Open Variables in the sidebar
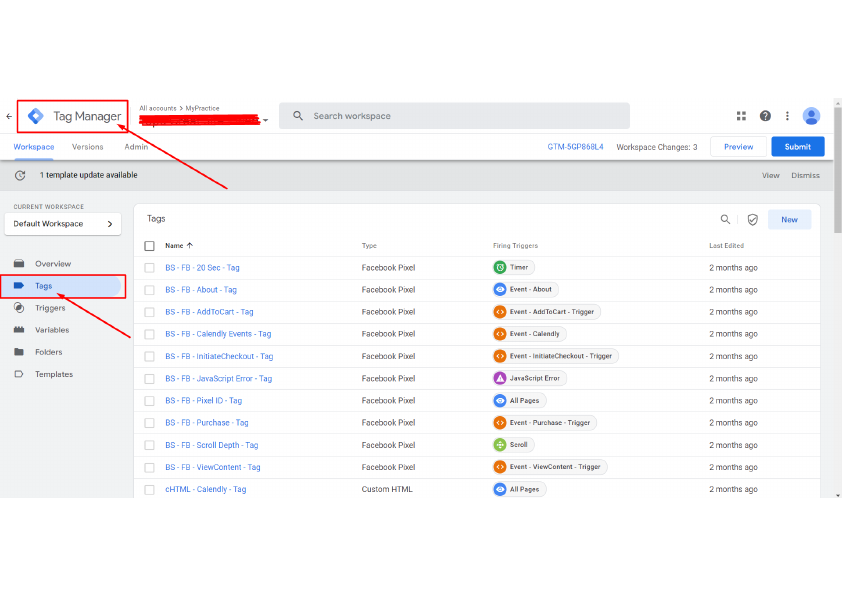 pos(52,330)
